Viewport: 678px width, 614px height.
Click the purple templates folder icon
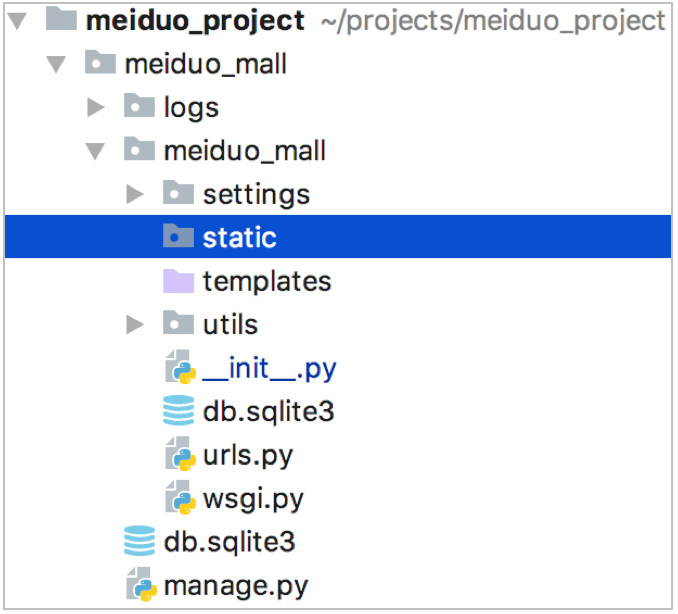pos(179,281)
